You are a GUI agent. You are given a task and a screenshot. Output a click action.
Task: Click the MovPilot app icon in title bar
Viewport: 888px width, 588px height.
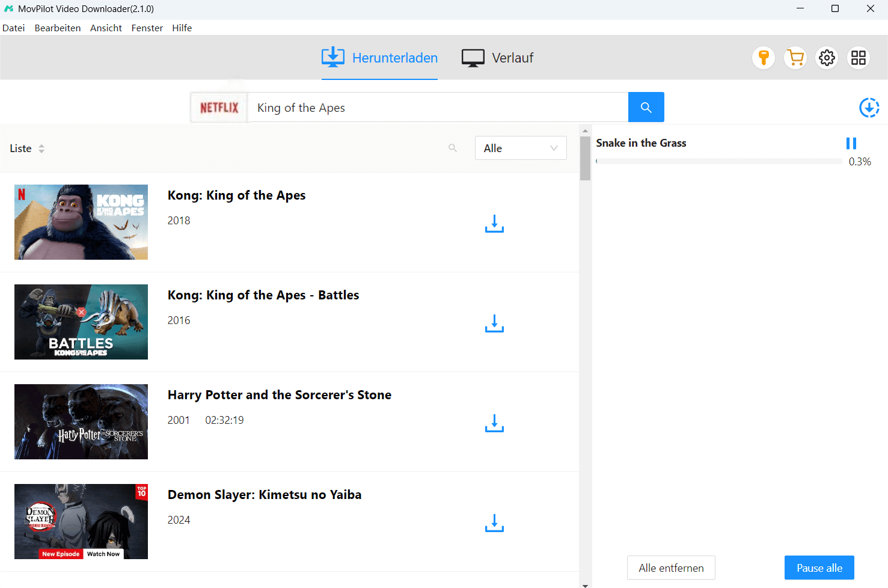tap(8, 9)
